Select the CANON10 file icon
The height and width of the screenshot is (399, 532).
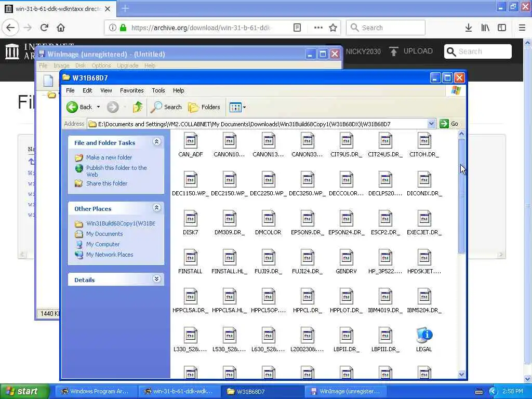coord(229,141)
